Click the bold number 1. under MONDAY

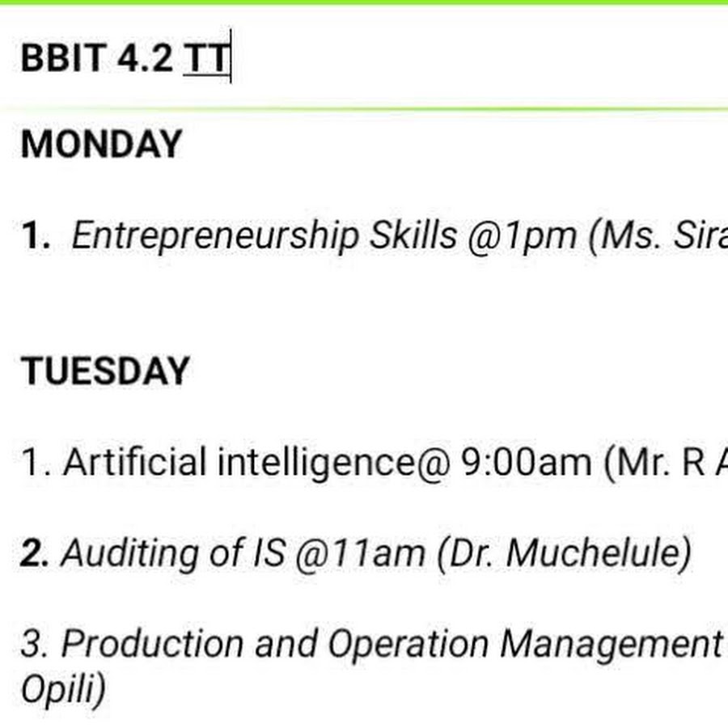pyautogui.click(x=36, y=235)
